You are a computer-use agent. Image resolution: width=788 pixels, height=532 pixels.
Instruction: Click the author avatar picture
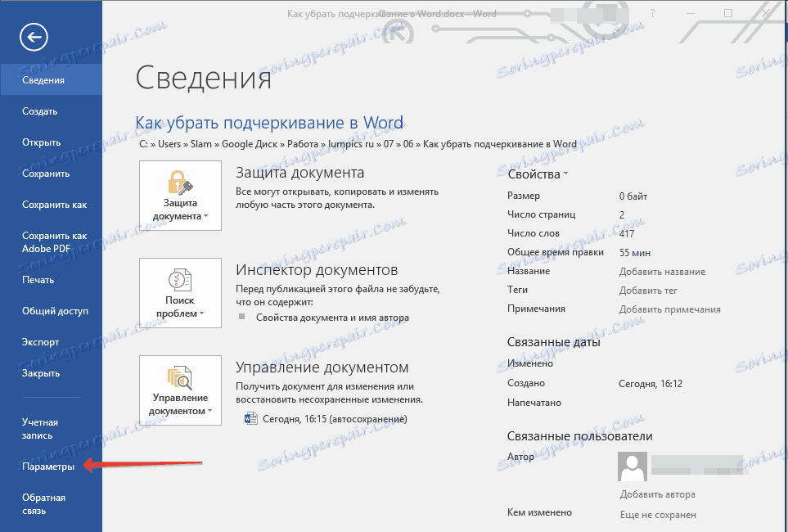pyautogui.click(x=633, y=467)
